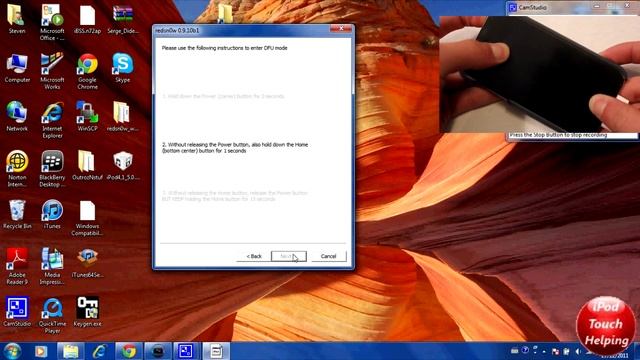Switch to the redsn0w taskbar button

(x=158, y=351)
